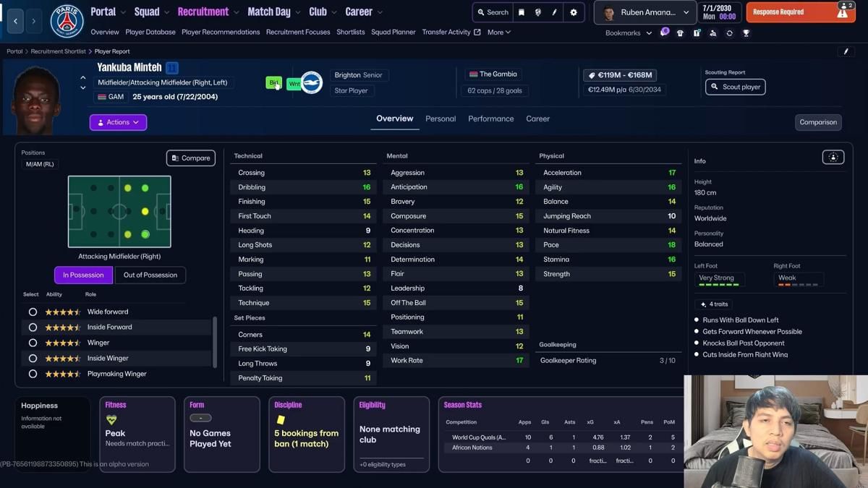Screen dimensions: 868x488
Task: Switch to the Performance tab
Action: point(490,119)
